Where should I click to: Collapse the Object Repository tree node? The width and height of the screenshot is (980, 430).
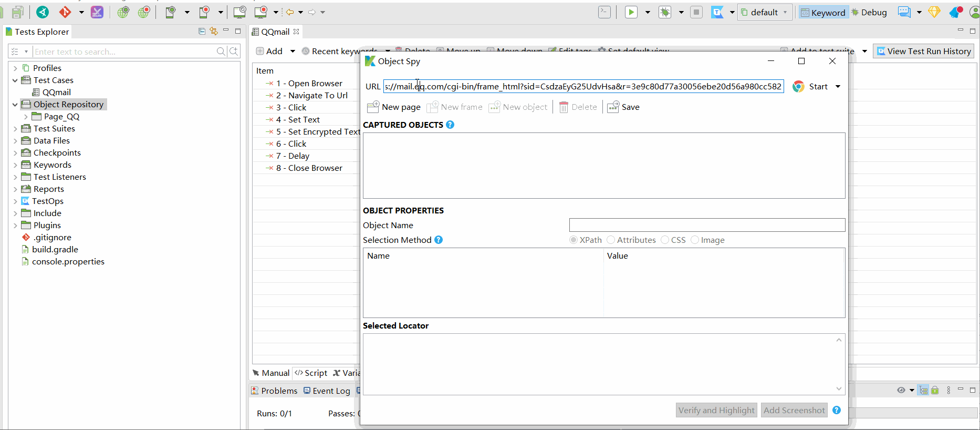[x=15, y=105]
